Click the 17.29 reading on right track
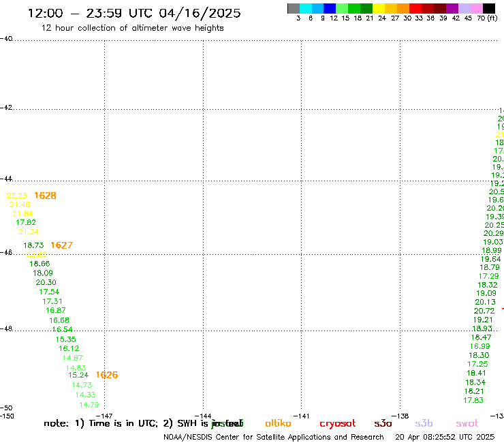504x443 pixels. pyautogui.click(x=488, y=276)
